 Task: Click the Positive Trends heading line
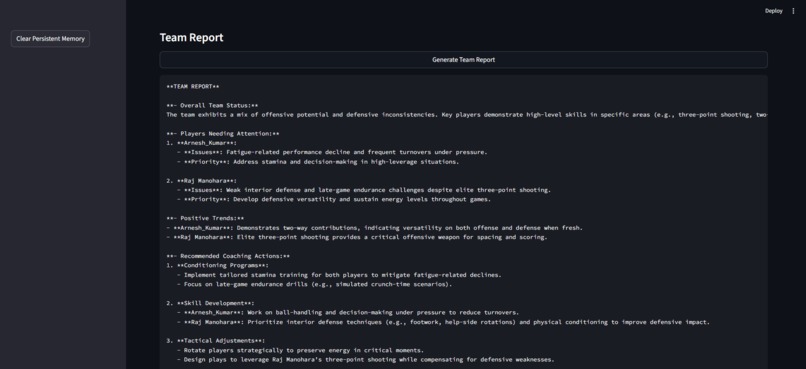pyautogui.click(x=205, y=218)
